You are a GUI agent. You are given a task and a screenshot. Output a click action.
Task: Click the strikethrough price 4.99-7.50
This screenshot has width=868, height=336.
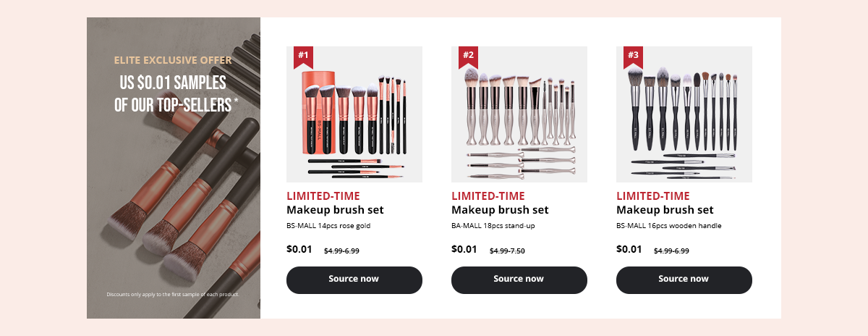coord(507,251)
